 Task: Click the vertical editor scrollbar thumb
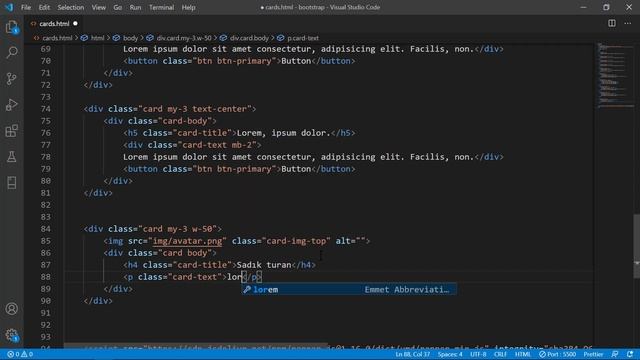636,246
